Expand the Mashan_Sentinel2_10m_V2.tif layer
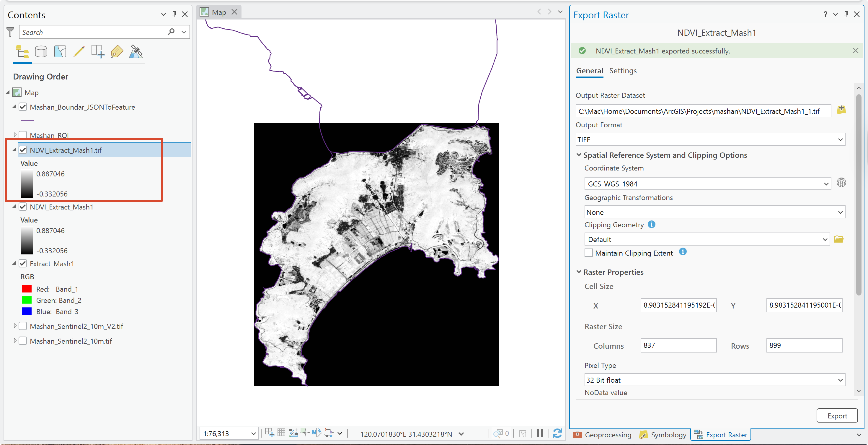Screen dimensions: 868x445 click(x=14, y=326)
